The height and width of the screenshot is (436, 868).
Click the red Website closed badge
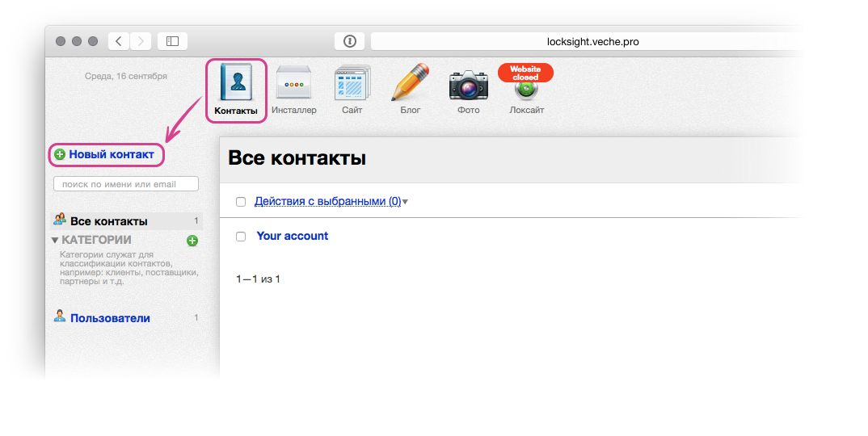[525, 73]
